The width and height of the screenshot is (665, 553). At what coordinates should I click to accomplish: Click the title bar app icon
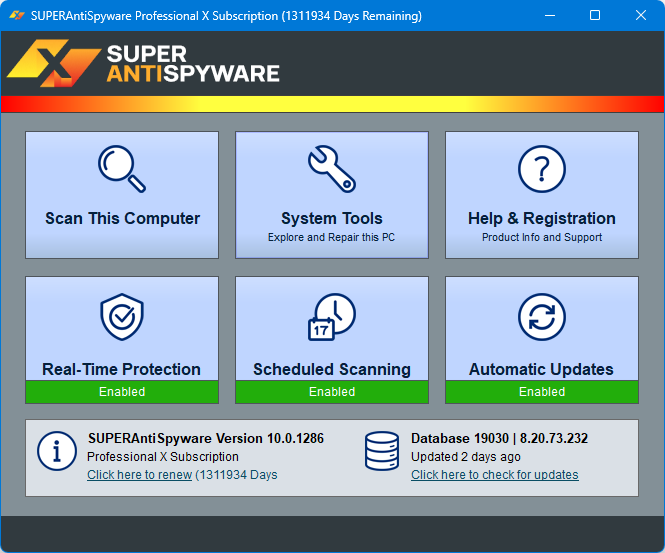click(16, 16)
